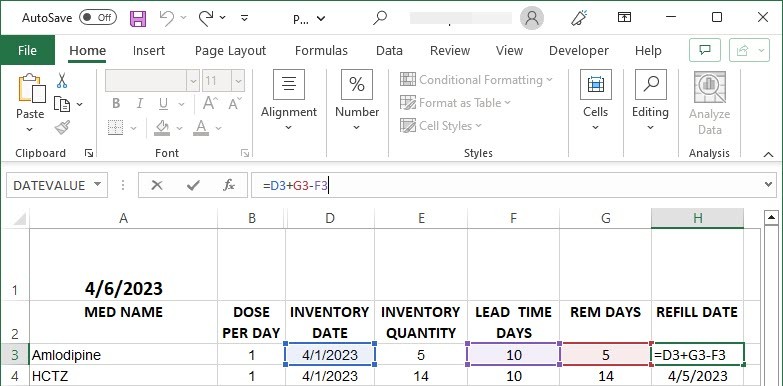The image size is (783, 386).
Task: Click the Search magnifier in title bar
Action: tap(380, 18)
